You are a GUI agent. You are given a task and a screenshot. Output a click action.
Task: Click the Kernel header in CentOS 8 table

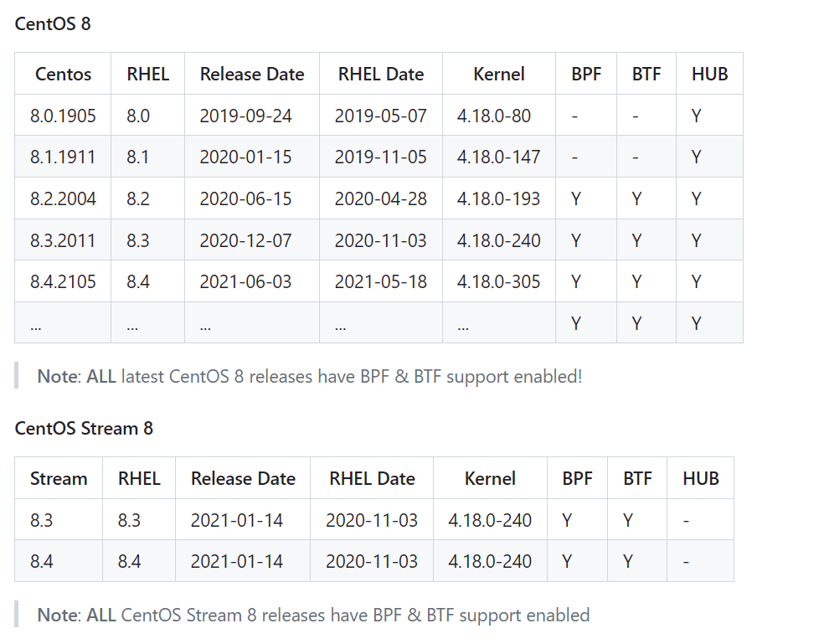[499, 74]
